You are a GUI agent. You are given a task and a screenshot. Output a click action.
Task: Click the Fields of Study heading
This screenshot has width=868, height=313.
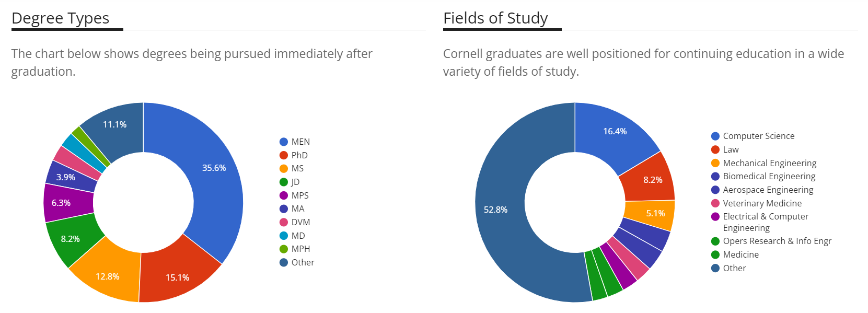495,18
